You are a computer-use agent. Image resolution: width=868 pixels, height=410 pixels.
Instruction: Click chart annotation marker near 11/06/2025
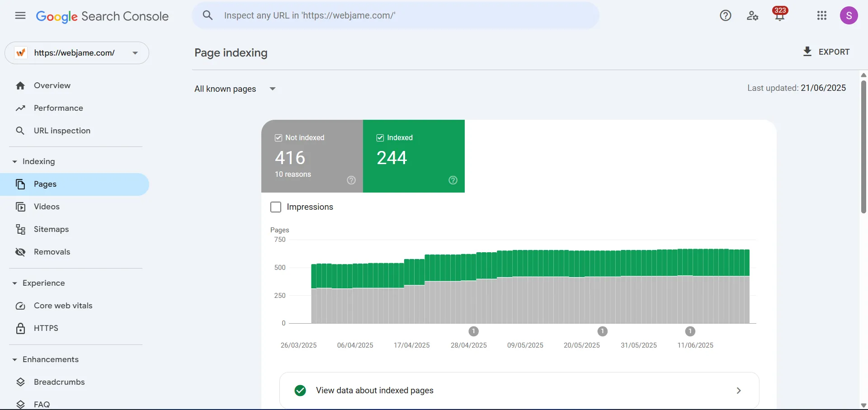[x=690, y=331]
